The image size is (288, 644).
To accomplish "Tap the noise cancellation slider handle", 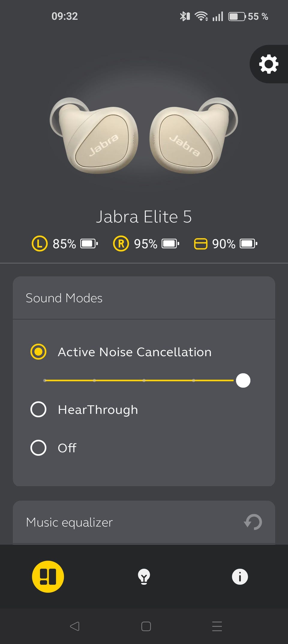I will (243, 381).
